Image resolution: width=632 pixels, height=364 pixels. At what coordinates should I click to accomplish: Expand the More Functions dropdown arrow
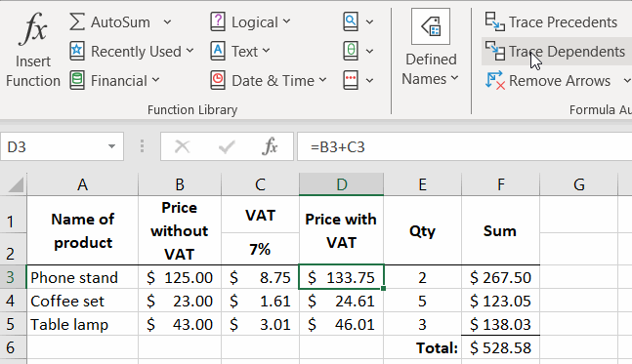[369, 81]
